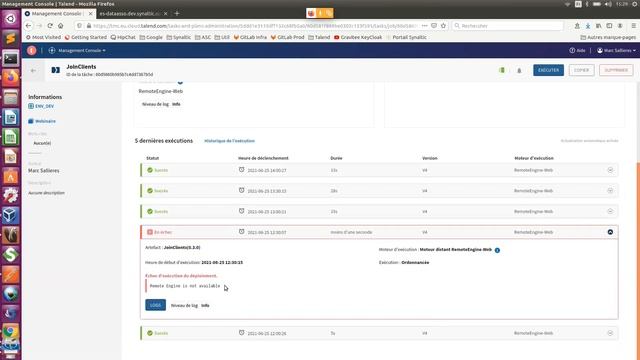Image resolution: width=640 pixels, height=360 pixels.
Task: Click the Heure de déclenchement column header
Action: click(263, 158)
